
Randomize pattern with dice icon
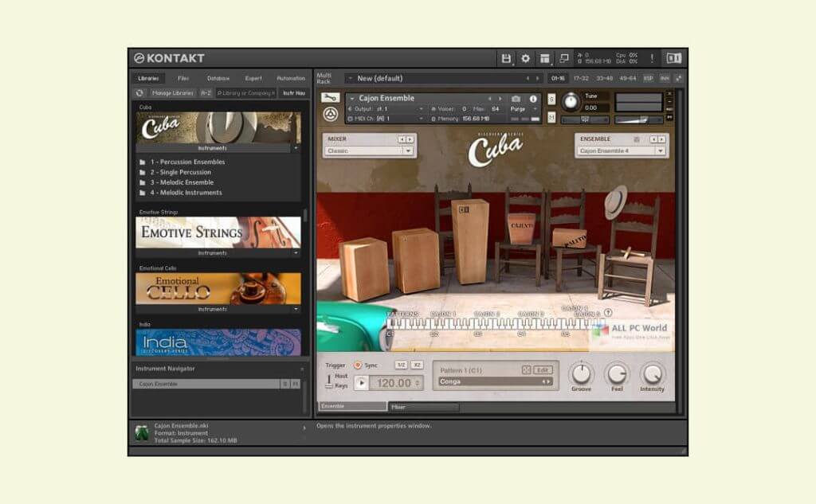pos(526,369)
